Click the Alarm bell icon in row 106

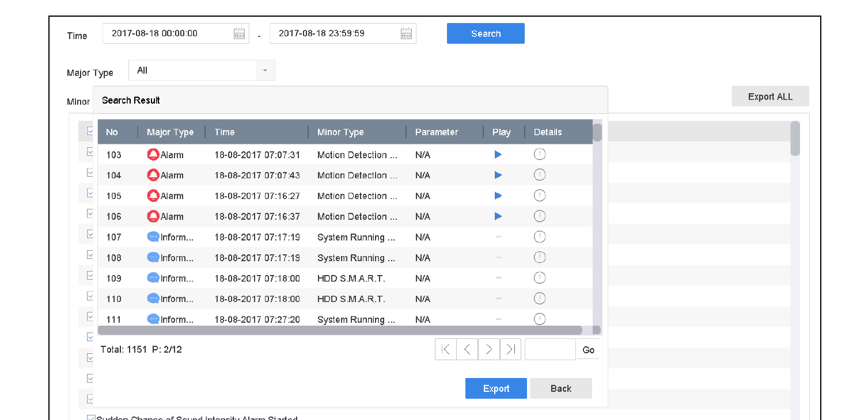click(153, 216)
